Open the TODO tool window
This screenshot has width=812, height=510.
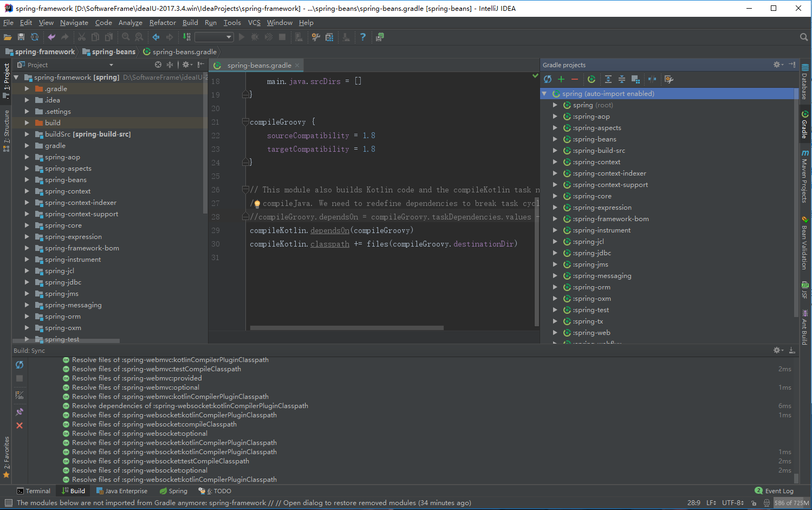[x=215, y=491]
